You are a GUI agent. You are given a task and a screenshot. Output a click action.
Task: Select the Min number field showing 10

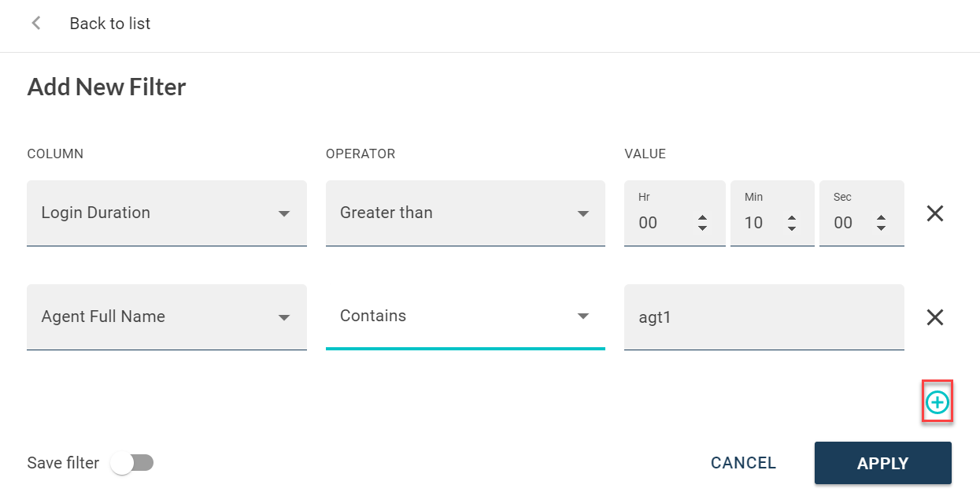(x=760, y=223)
